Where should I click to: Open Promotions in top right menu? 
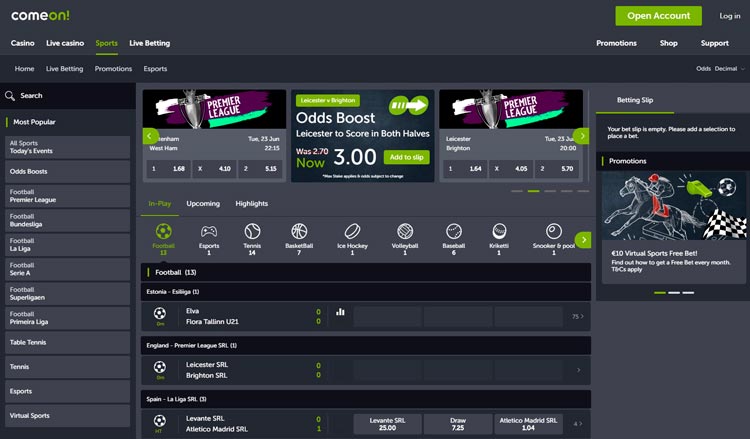(616, 43)
